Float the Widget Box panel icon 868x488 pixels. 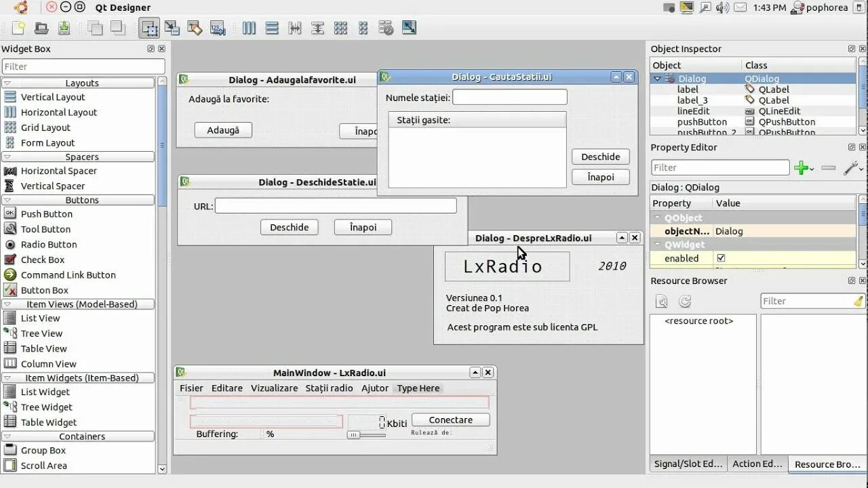click(x=151, y=49)
